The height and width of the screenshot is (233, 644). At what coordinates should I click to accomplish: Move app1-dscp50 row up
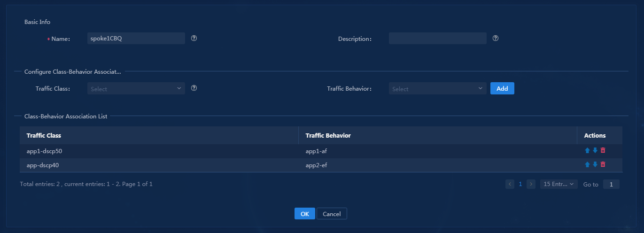tap(587, 150)
